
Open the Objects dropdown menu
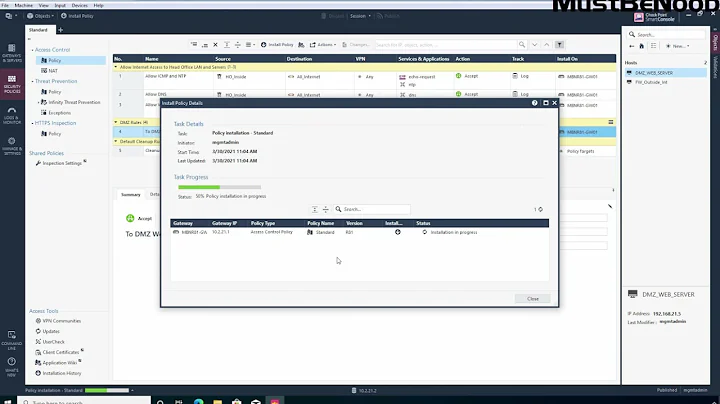click(40, 16)
